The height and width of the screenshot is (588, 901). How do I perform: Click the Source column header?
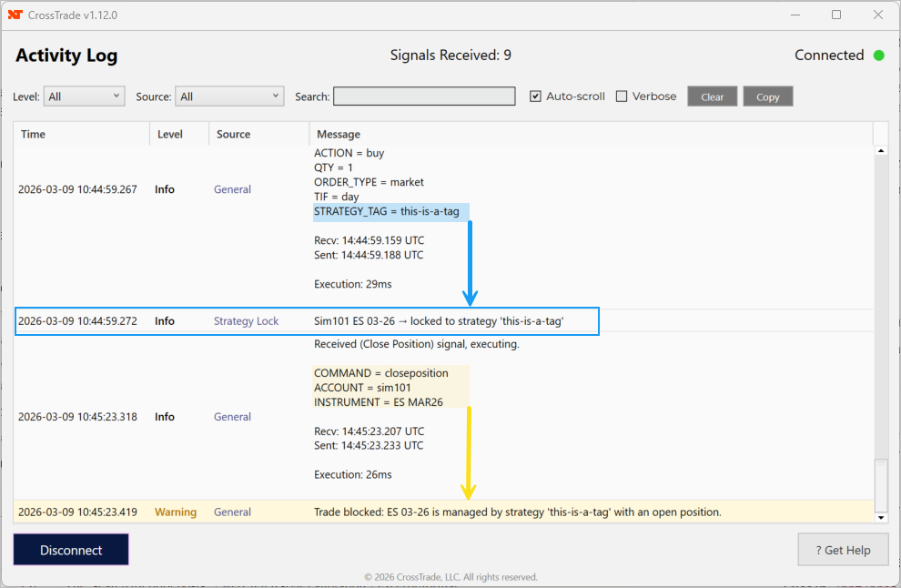[234, 134]
